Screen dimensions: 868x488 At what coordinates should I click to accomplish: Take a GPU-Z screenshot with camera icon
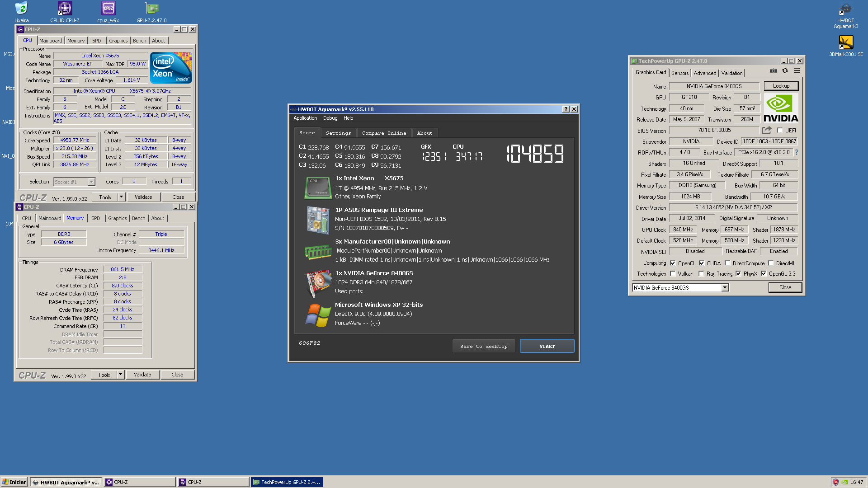pyautogui.click(x=774, y=71)
